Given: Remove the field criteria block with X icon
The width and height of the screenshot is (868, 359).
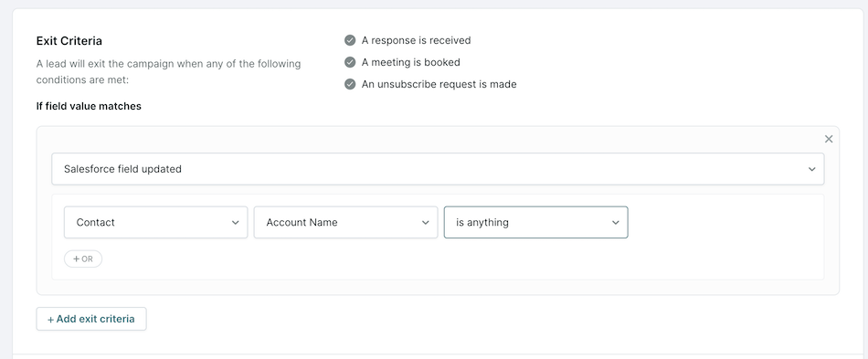Looking at the screenshot, I should click(x=829, y=139).
